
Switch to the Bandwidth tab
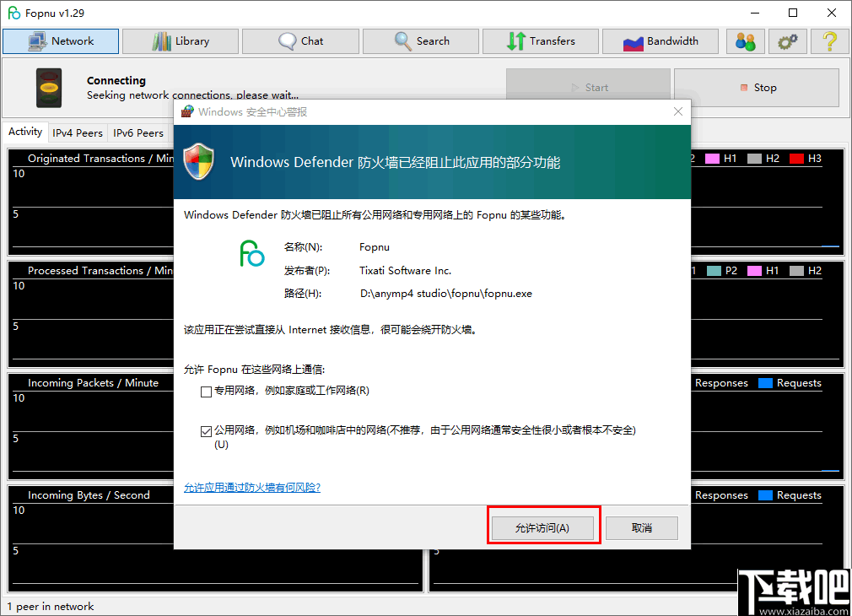[661, 41]
